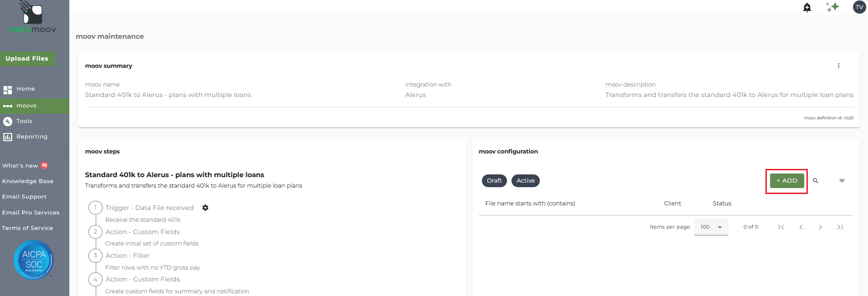Open Trigger step settings gear

(x=205, y=208)
